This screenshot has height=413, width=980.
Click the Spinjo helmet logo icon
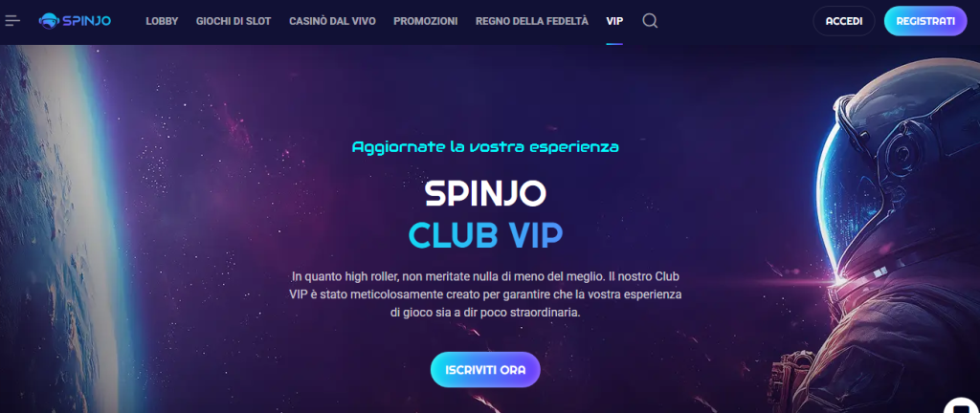point(48,21)
